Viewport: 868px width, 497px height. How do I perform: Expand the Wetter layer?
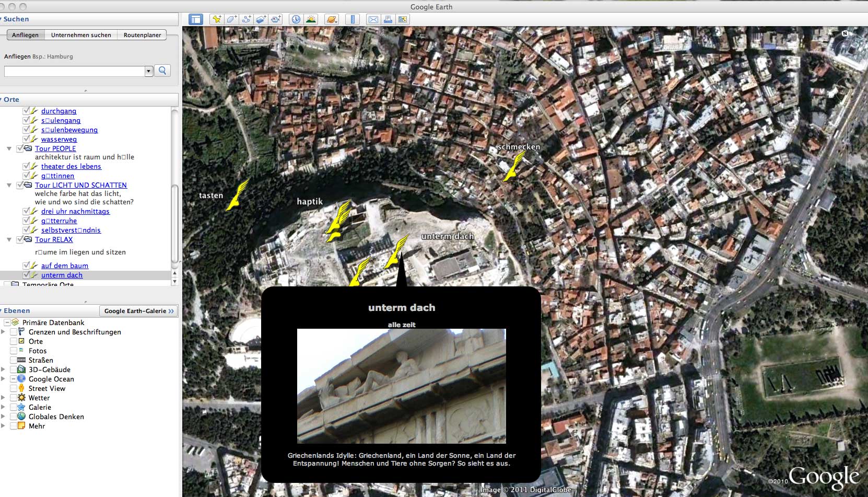click(3, 398)
